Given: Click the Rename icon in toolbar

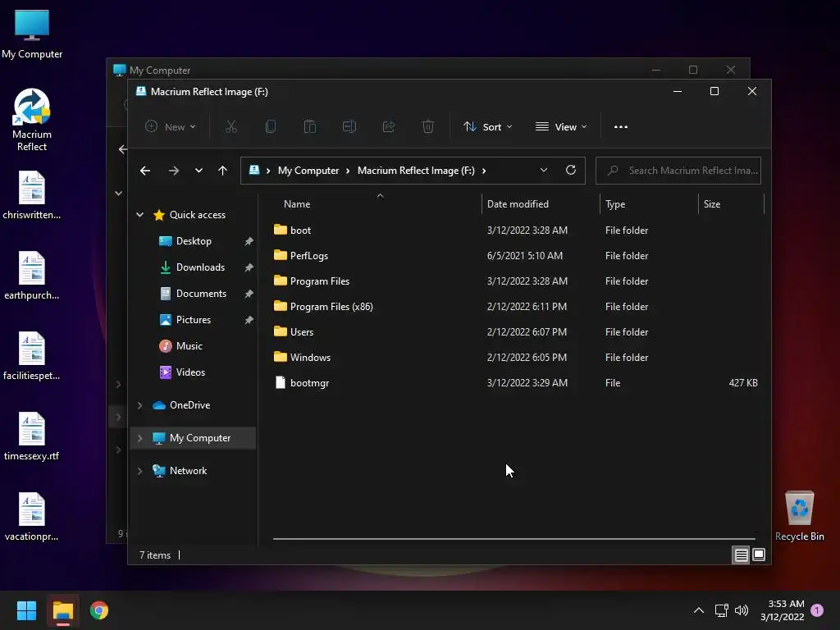Looking at the screenshot, I should tap(349, 127).
